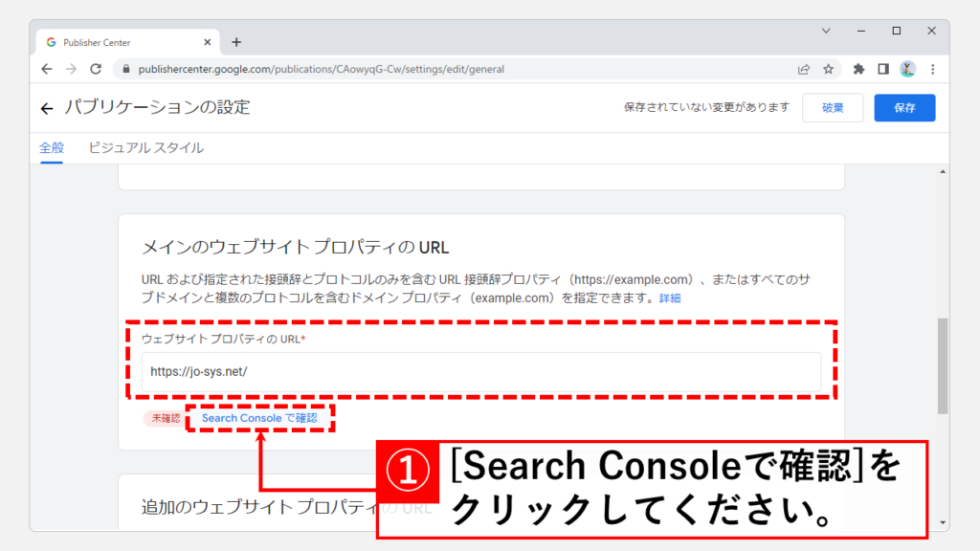Open Chrome three-dot menu

point(932,69)
